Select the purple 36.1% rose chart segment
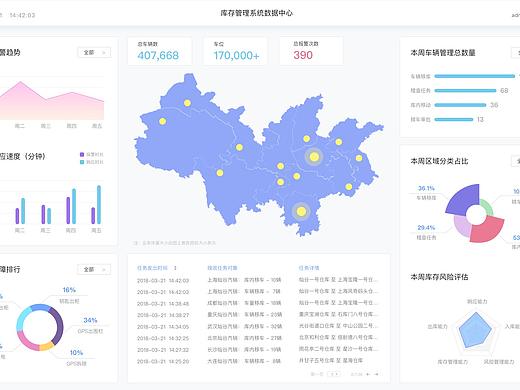Image resolution: width=520 pixels, height=390 pixels. [464, 201]
